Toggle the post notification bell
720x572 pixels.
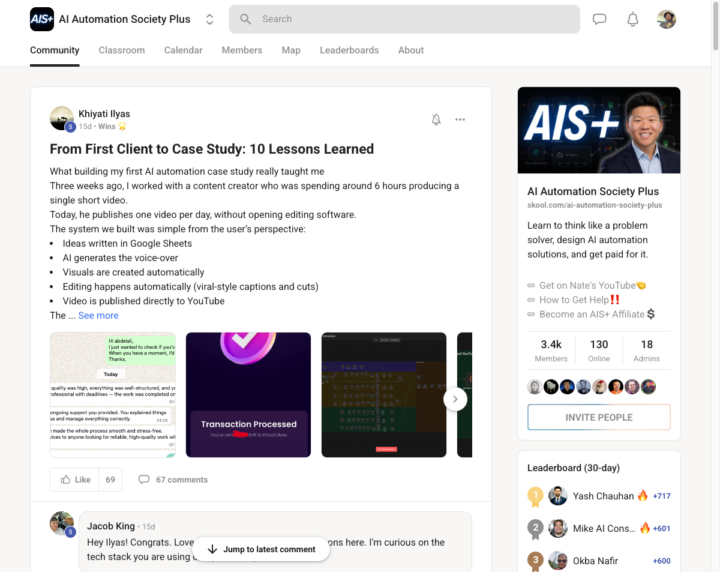(x=436, y=119)
